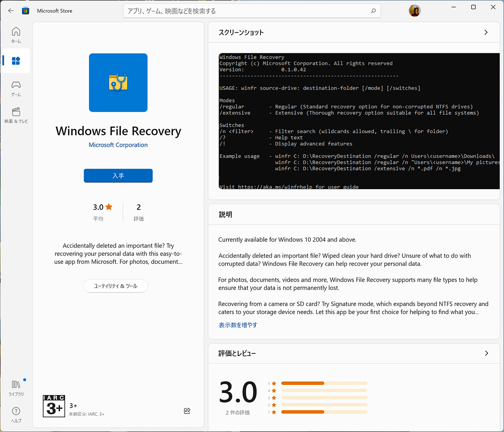Screen dimensions: 504x432
Task: Click the 2 評価 ratings count
Action: pyautogui.click(x=139, y=212)
